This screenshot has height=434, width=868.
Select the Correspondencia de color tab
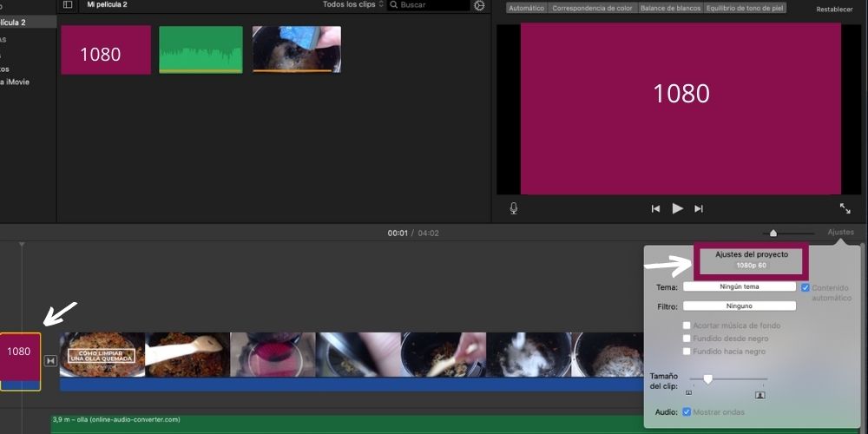(x=593, y=8)
